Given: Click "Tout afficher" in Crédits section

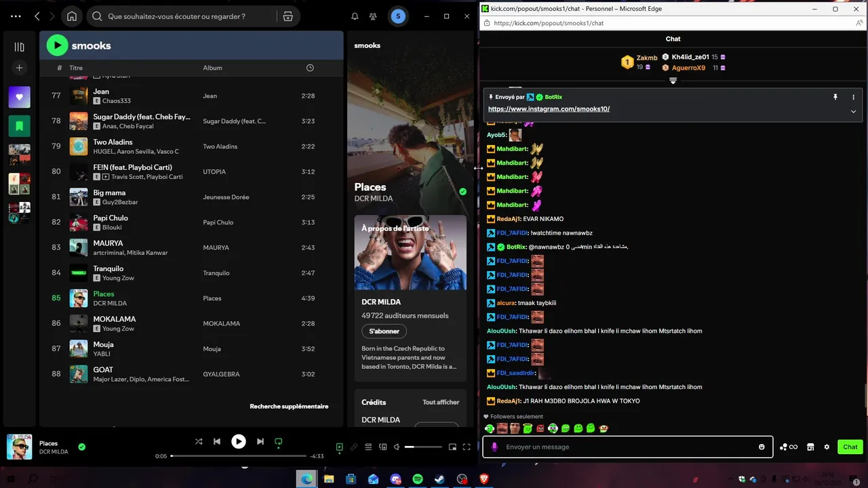Looking at the screenshot, I should tap(441, 402).
